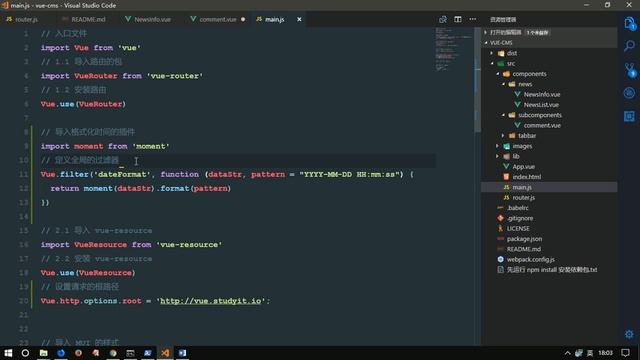Expand the open editors section

click(486, 32)
